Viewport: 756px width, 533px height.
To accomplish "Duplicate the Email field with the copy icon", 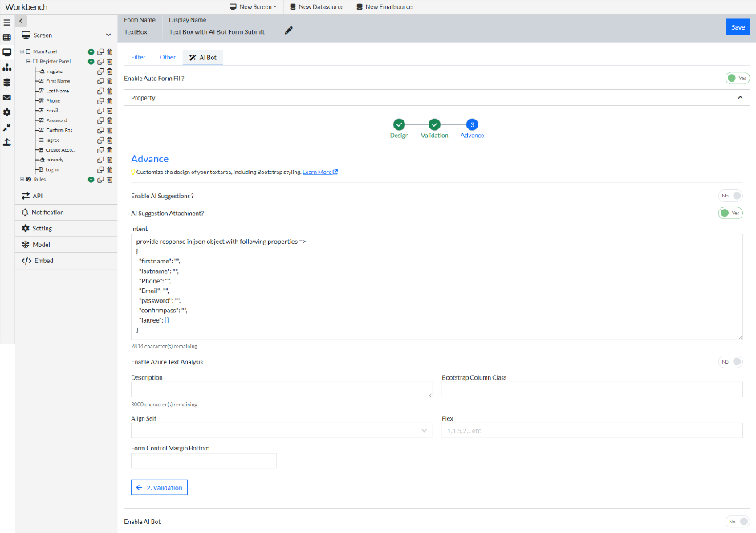I will pos(99,110).
